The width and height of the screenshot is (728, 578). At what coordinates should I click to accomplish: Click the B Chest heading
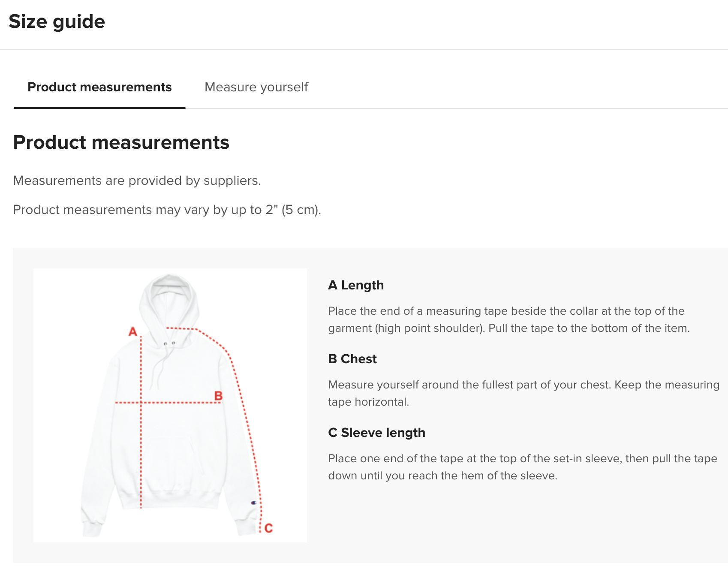[352, 359]
